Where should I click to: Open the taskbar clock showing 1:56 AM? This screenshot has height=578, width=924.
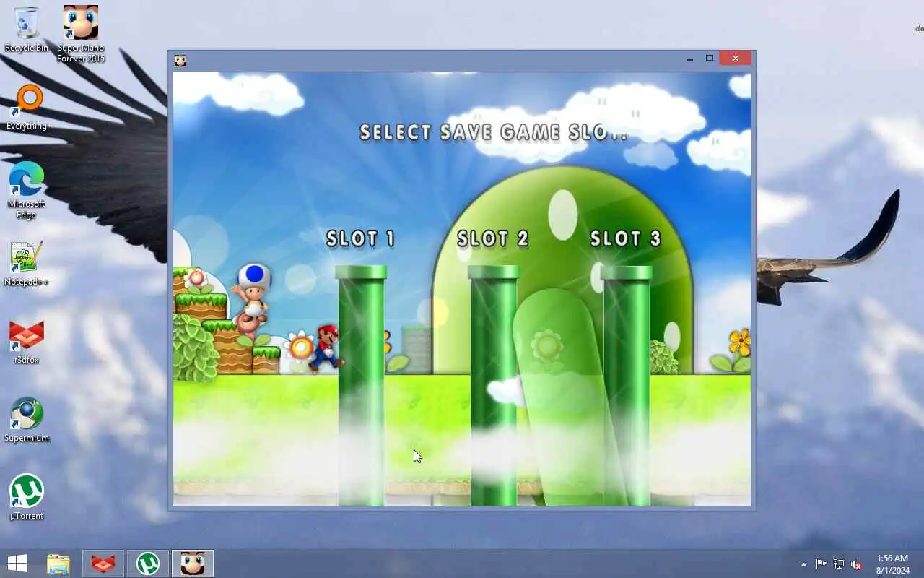pos(892,564)
